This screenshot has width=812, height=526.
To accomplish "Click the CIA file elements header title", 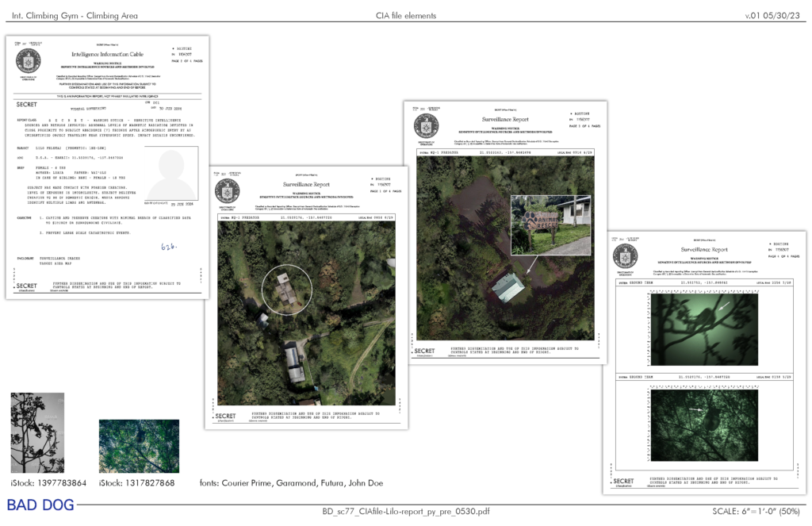I will pyautogui.click(x=407, y=16).
